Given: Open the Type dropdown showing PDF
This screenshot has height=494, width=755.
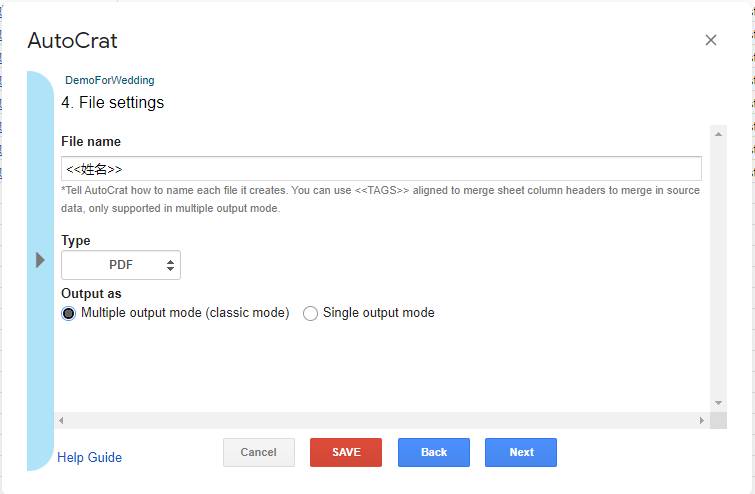Looking at the screenshot, I should (121, 265).
